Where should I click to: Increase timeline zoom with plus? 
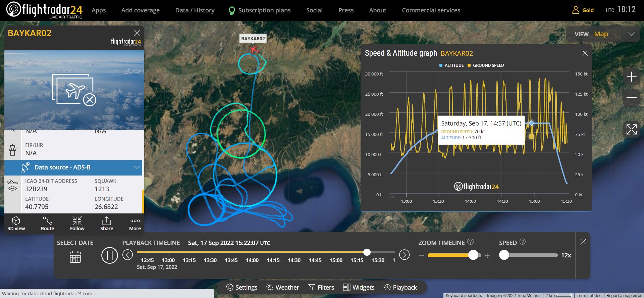[488, 255]
